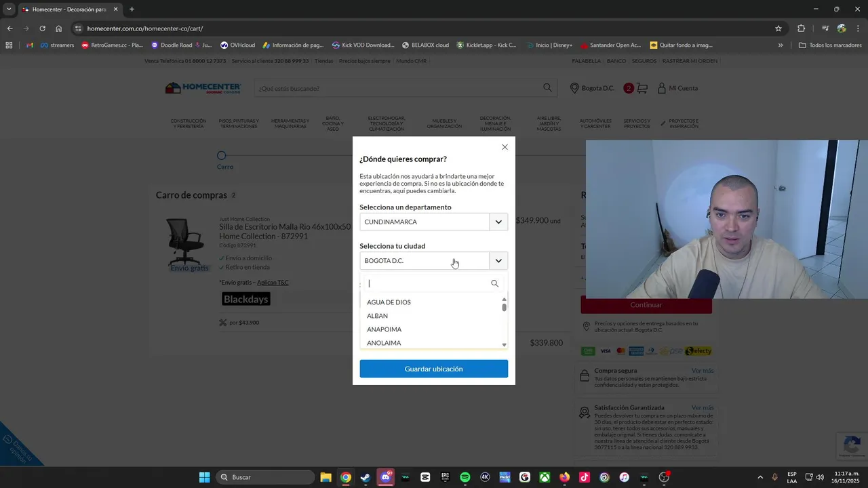The width and height of the screenshot is (868, 488).
Task: Click the city list scroll down arrow
Action: pos(504,345)
